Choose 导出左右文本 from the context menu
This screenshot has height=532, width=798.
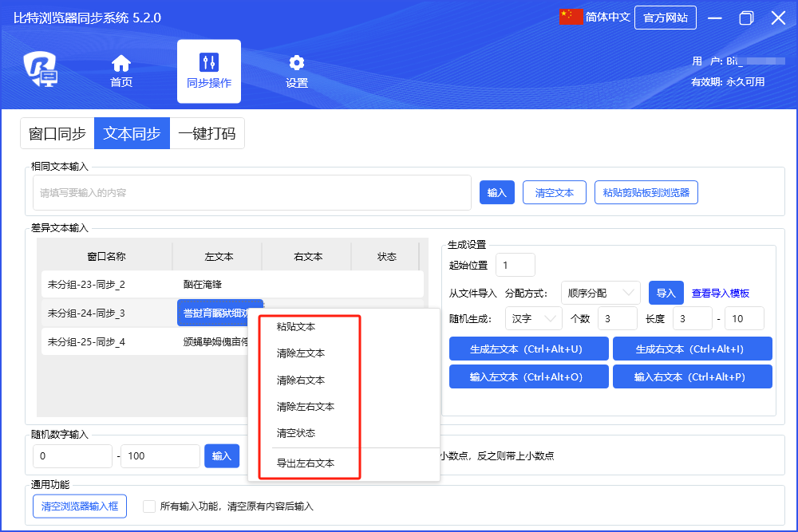pos(305,463)
